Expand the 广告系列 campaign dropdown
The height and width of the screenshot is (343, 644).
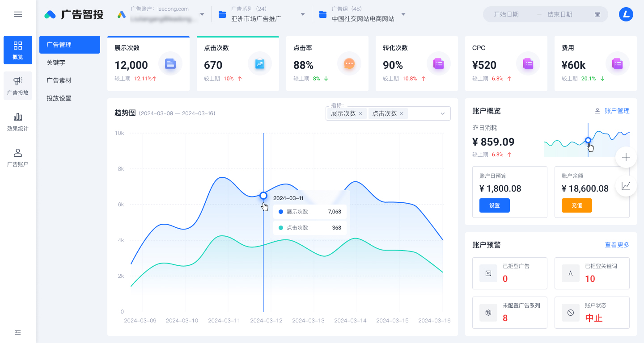(303, 14)
